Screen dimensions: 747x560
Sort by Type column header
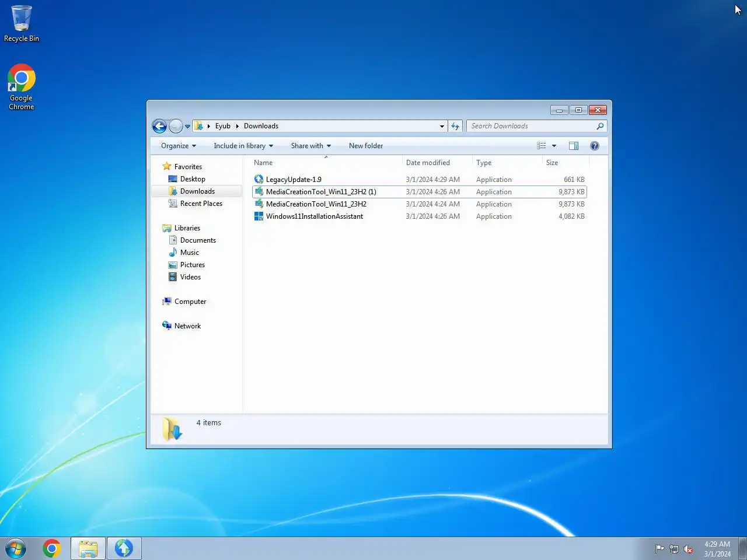pos(507,163)
